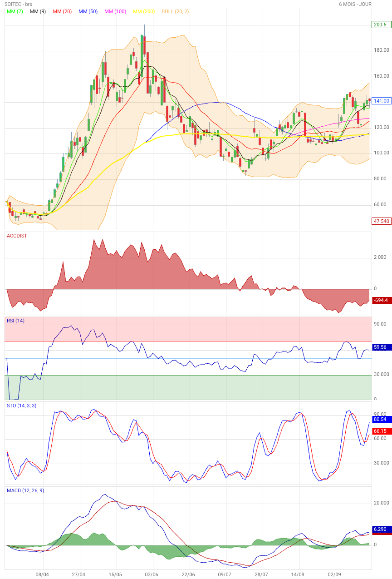Pick the MM (20) legend entry
This screenshot has height=579, width=392.
(x=62, y=11)
